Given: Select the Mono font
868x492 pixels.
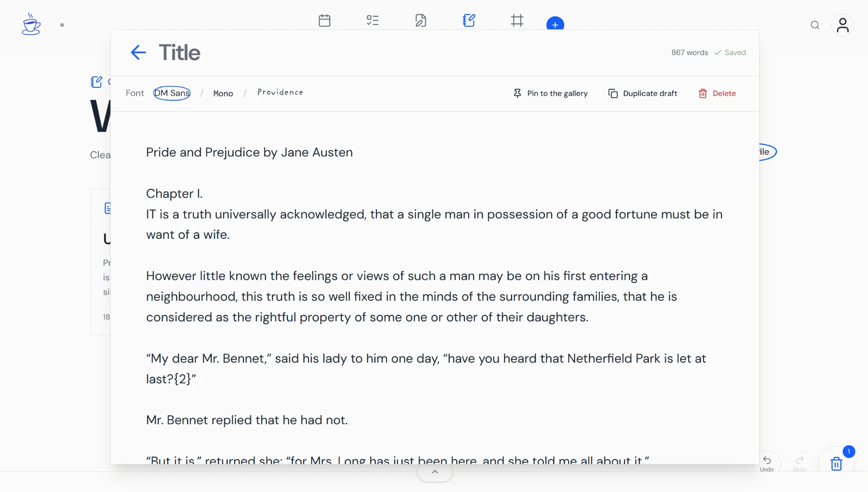Looking at the screenshot, I should [223, 93].
